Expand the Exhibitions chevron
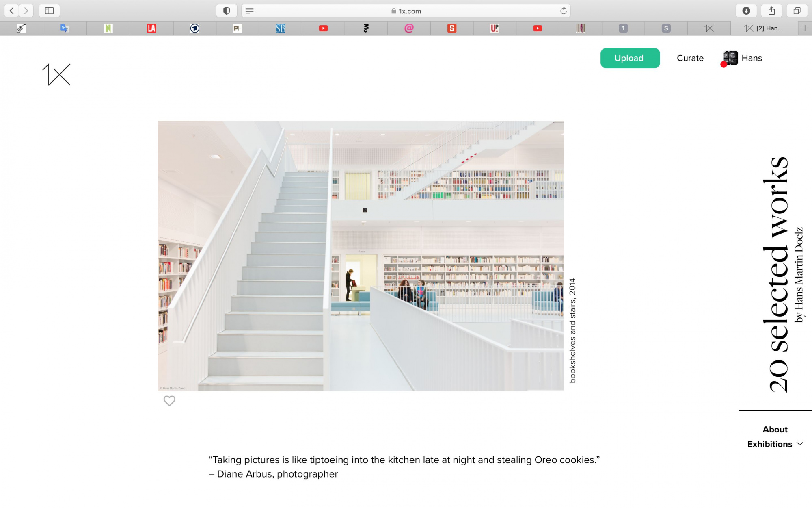Screen dimensions: 812x508 [x=800, y=444]
